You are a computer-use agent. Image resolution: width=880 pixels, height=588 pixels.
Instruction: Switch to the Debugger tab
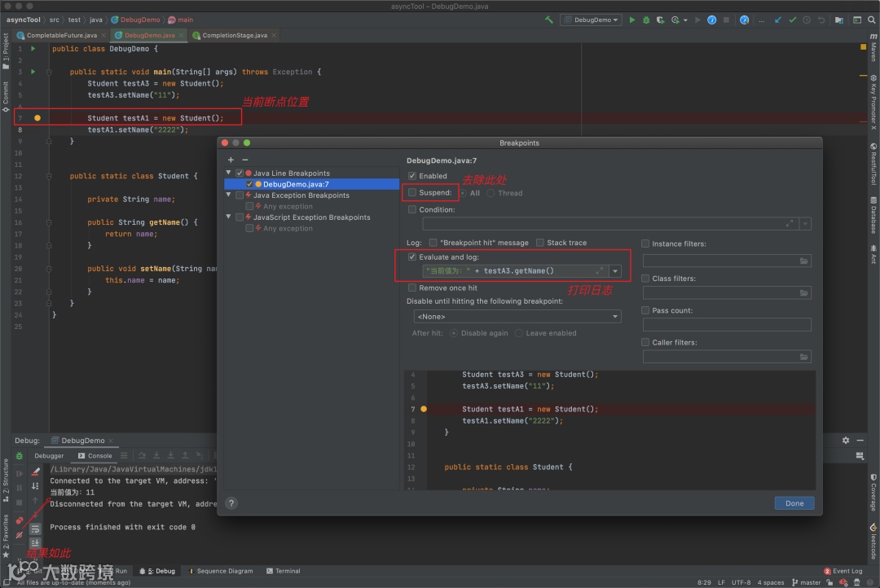49,456
